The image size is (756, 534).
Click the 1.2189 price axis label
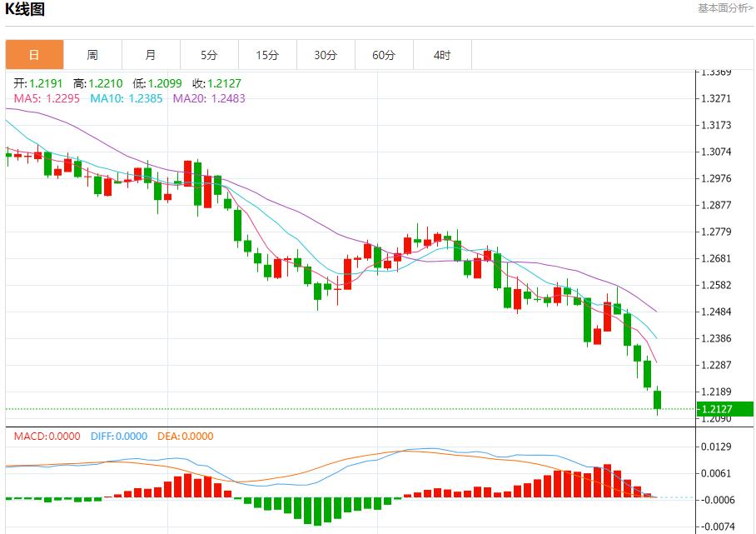point(716,392)
